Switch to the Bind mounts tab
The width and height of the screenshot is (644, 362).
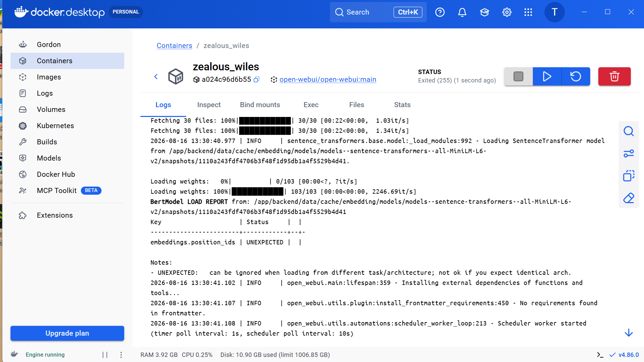point(260,105)
